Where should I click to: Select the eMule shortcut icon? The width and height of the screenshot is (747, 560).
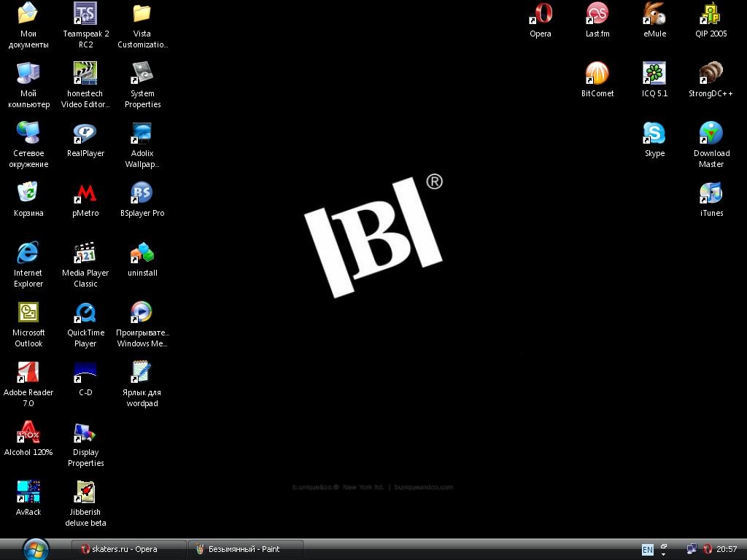tap(654, 15)
